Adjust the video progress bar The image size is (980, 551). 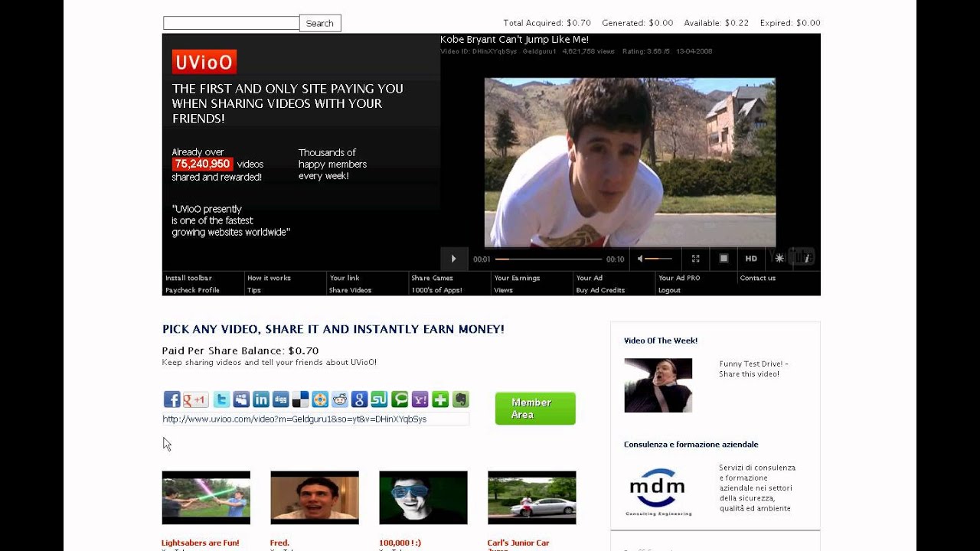548,259
